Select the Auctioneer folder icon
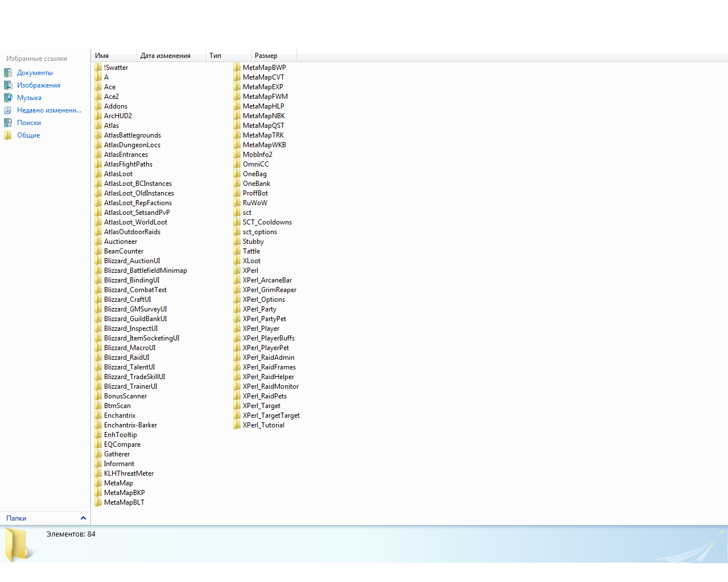Image resolution: width=728 pixels, height=582 pixels. click(x=98, y=242)
